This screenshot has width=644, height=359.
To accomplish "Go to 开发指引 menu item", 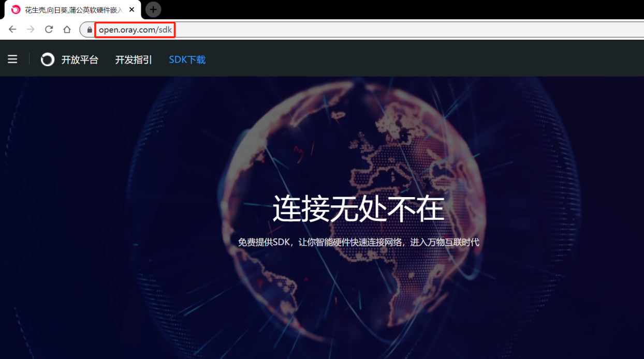I will pyautogui.click(x=134, y=60).
